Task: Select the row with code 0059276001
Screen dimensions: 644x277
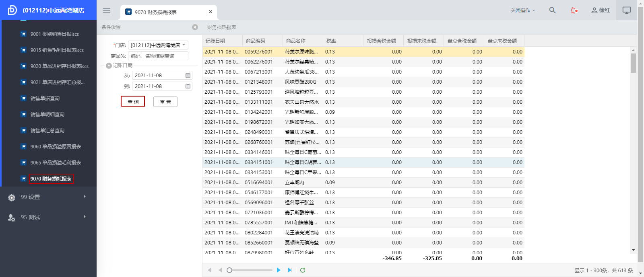Action: 363,52
